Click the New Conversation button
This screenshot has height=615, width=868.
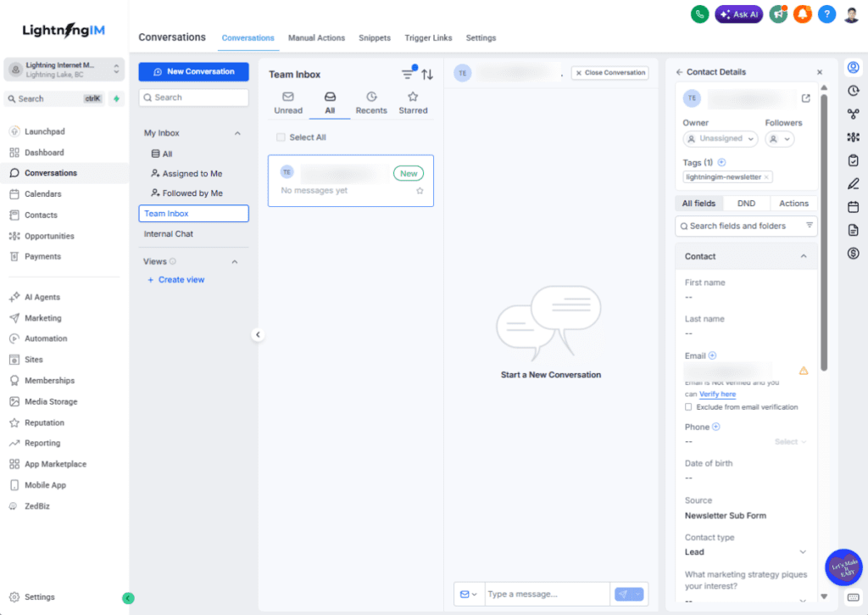[x=193, y=71]
